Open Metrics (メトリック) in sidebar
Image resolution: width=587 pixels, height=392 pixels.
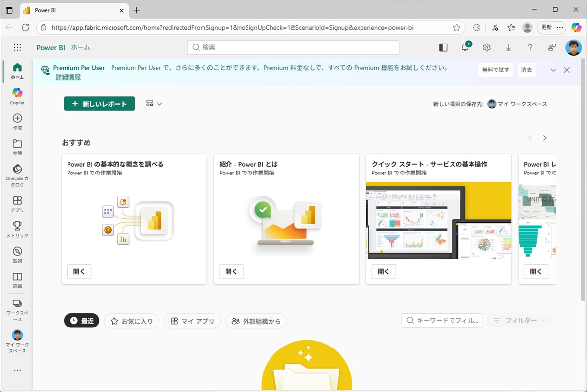17,229
